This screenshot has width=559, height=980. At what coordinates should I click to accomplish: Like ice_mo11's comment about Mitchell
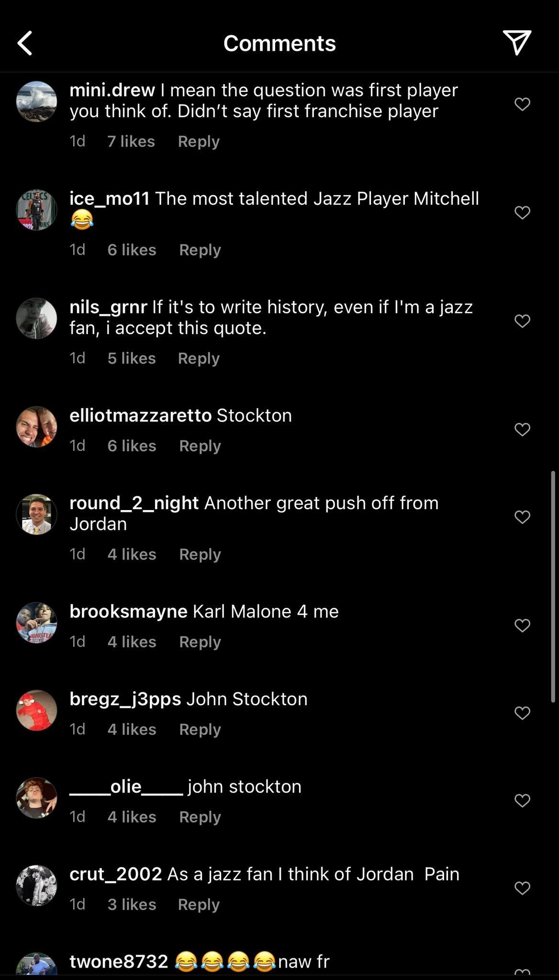(x=522, y=212)
